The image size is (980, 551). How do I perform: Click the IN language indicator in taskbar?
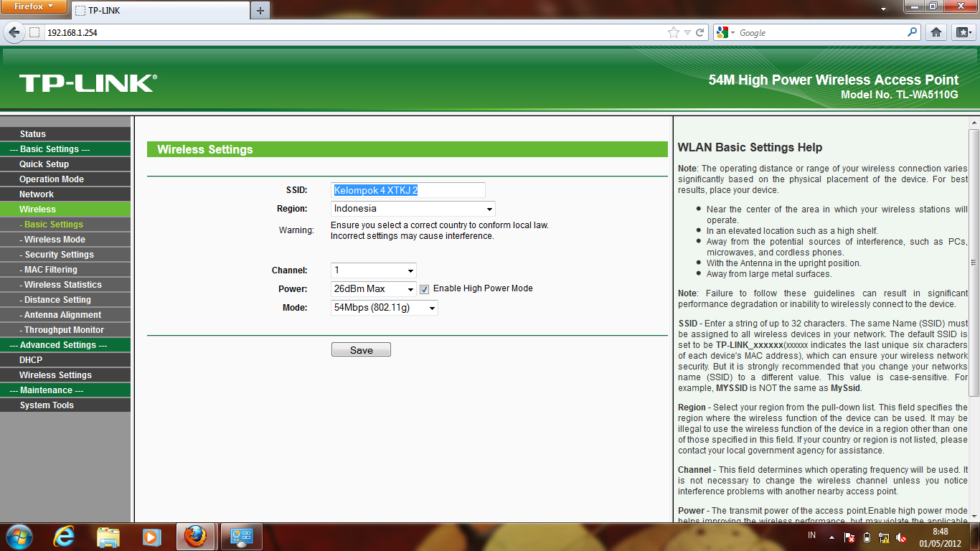tap(812, 536)
